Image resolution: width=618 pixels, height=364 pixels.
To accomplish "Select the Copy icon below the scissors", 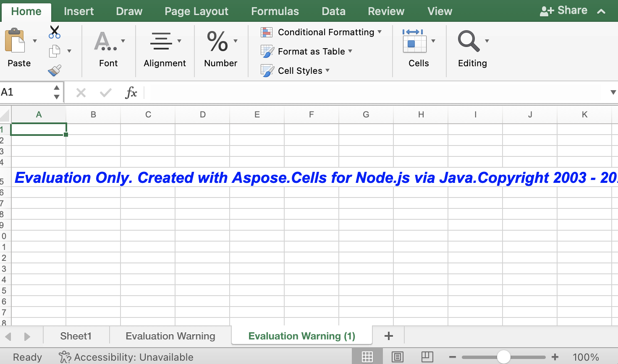I will pyautogui.click(x=55, y=50).
